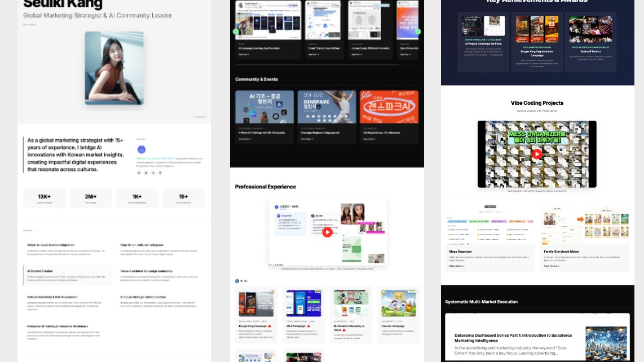Click the Vibe Coding Projects heading
This screenshot has width=644, height=362.
coord(537,103)
